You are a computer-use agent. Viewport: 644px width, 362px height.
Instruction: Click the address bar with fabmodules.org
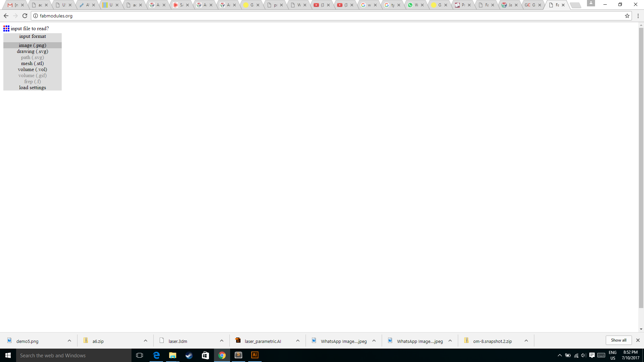coord(330,16)
